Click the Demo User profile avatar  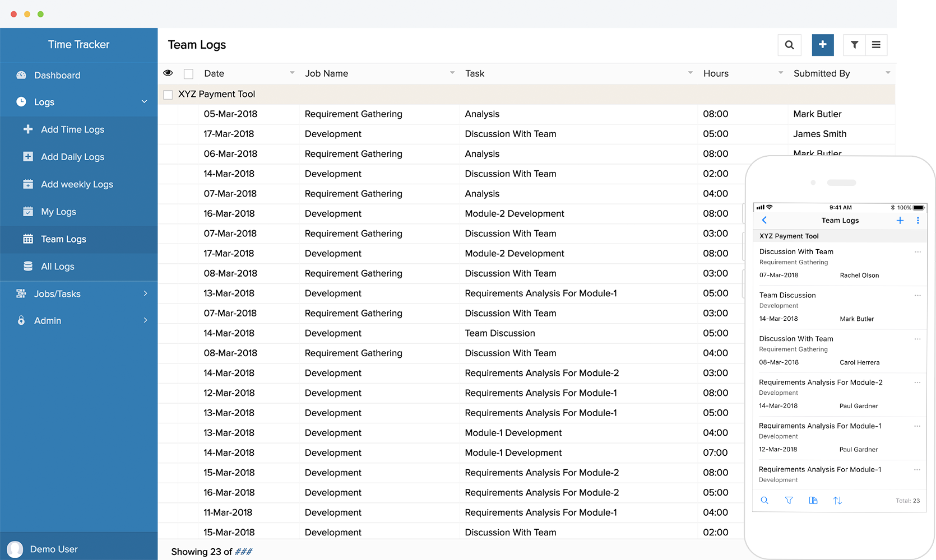15,549
